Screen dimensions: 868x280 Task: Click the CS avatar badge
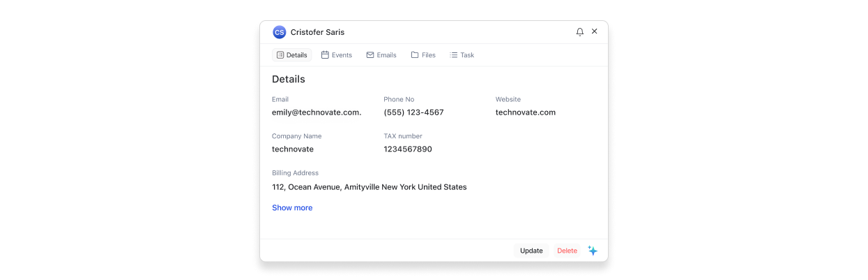point(280,32)
